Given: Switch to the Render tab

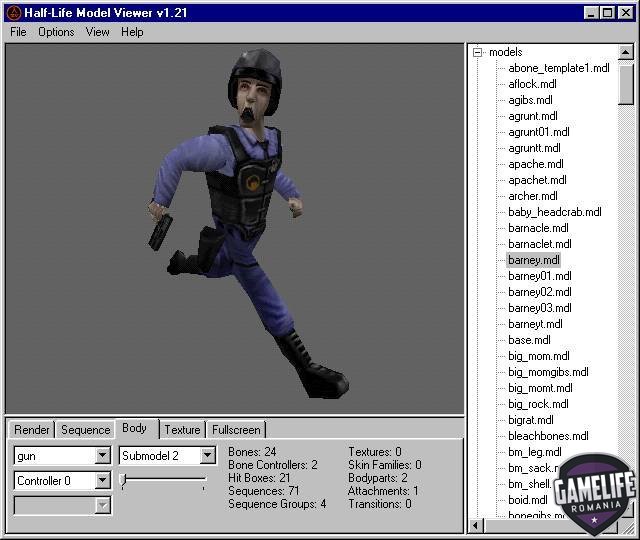Looking at the screenshot, I should click(31, 430).
